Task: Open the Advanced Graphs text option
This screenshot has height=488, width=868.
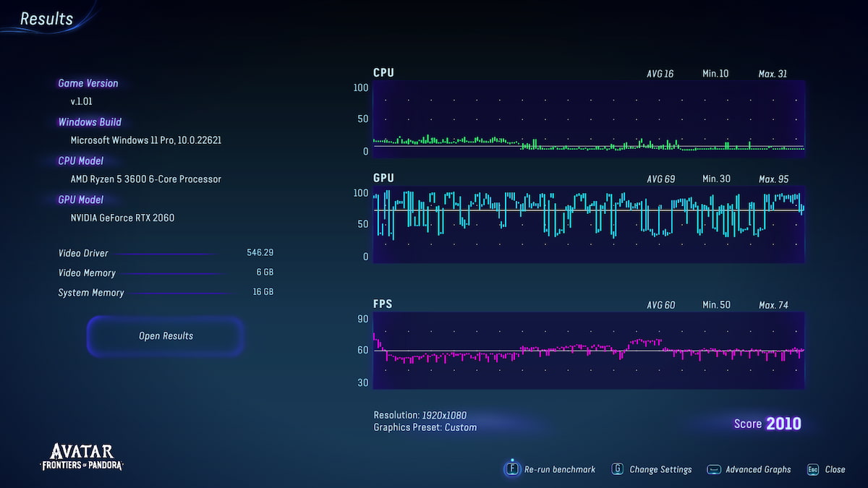Action: tap(758, 469)
